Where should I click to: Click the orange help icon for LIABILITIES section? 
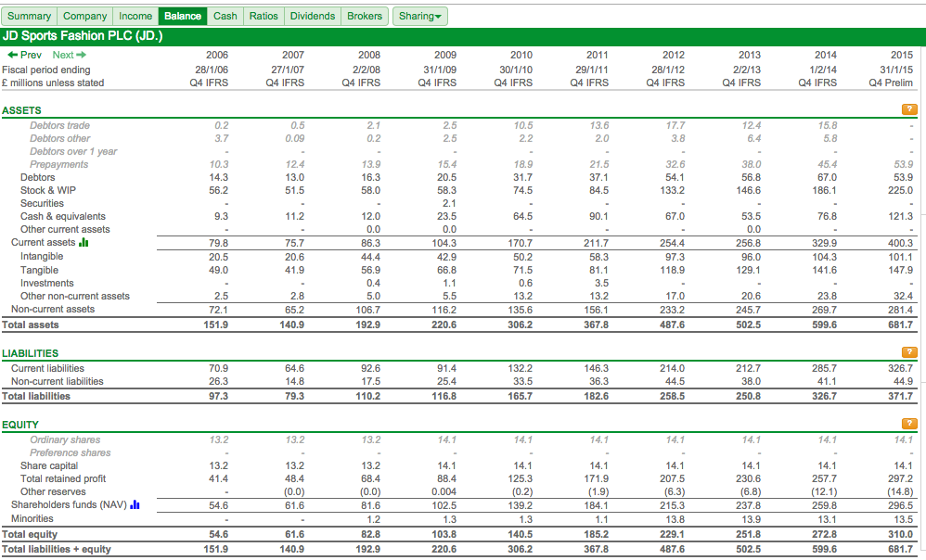tap(909, 352)
